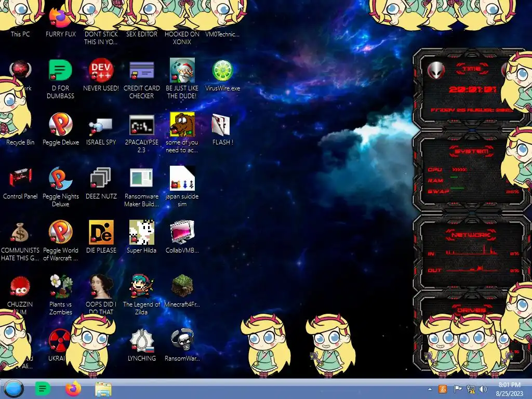Viewport: 532px width, 399px height.
Task: Click the RAM usage meter bar
Action: pyautogui.click(x=454, y=178)
